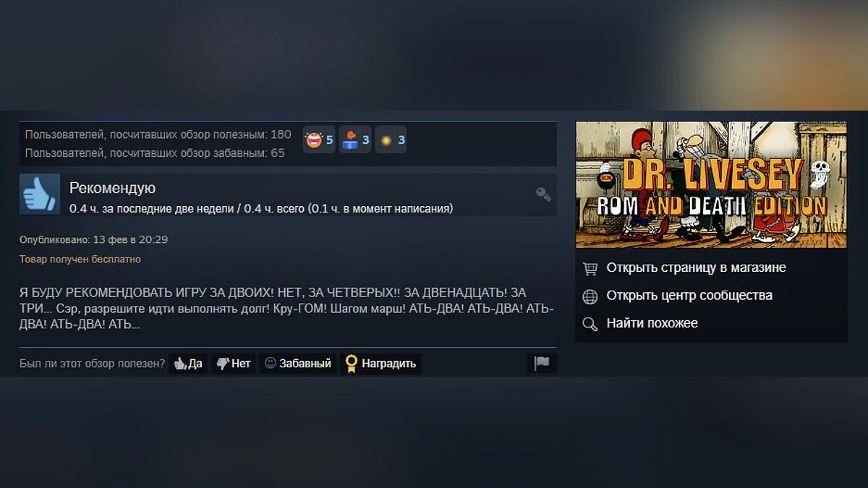The image size is (868, 488).
Task: Click the text 'Товар получен бесплатно'
Action: click(80, 259)
